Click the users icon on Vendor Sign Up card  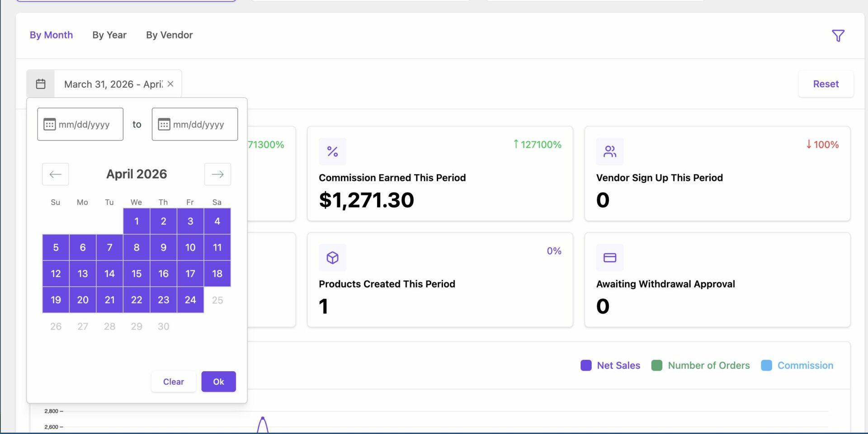[x=610, y=151]
